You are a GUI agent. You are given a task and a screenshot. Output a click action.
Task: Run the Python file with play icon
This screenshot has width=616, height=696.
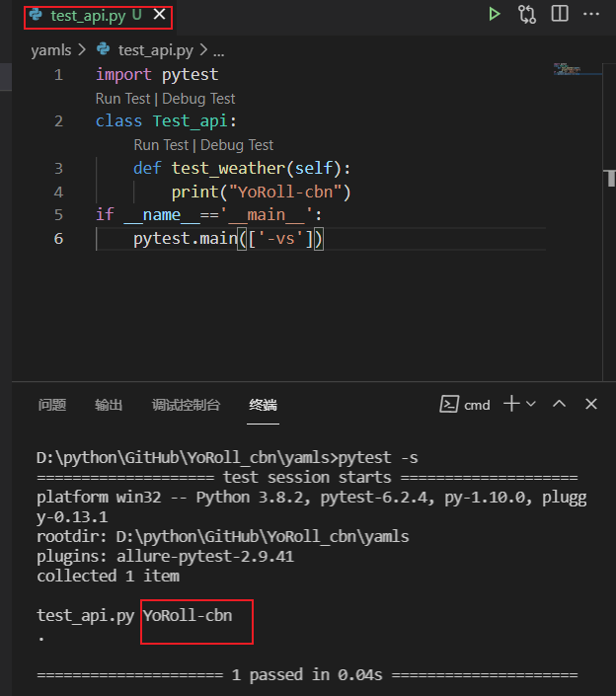pyautogui.click(x=494, y=14)
